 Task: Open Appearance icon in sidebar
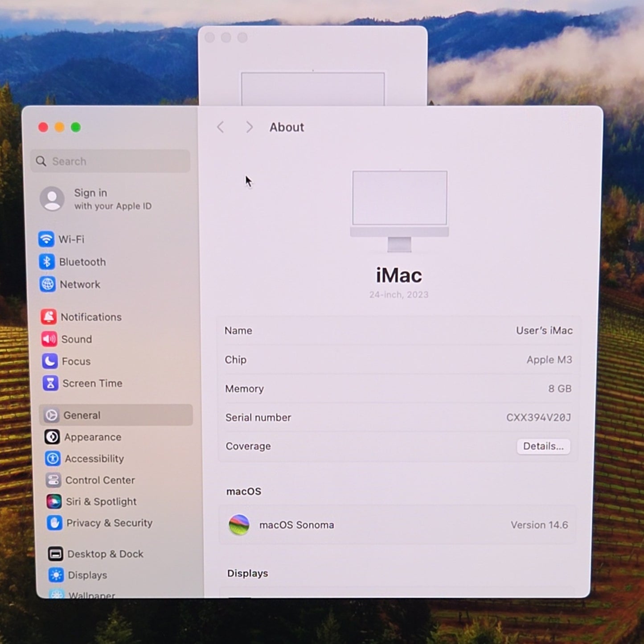pos(52,437)
